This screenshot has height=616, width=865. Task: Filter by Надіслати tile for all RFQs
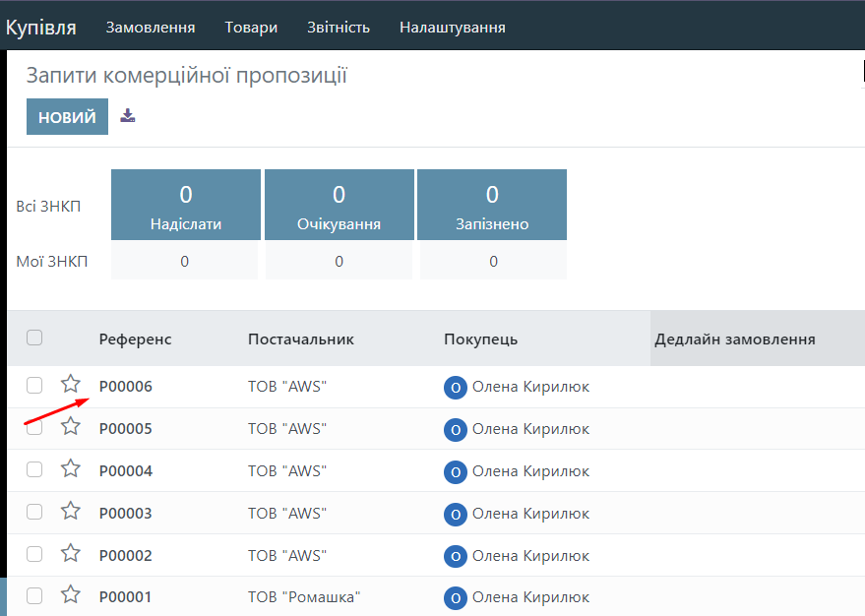(x=186, y=205)
